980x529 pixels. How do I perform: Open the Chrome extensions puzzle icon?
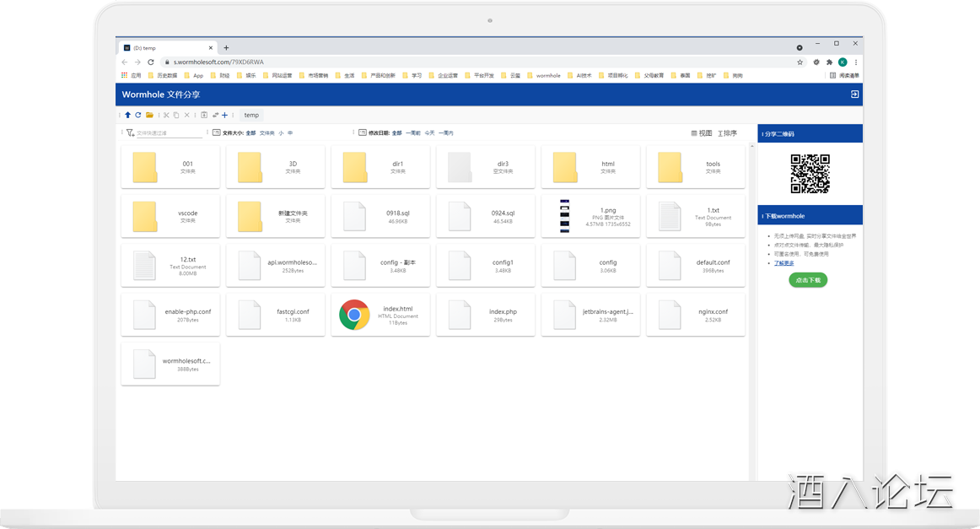point(829,62)
